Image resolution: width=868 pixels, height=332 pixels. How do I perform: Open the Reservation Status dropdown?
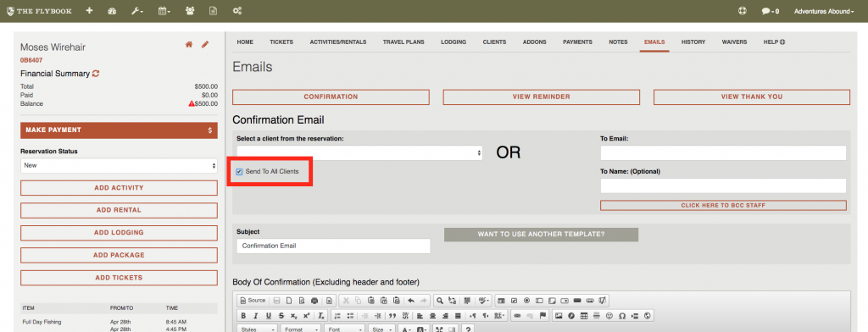pos(119,165)
